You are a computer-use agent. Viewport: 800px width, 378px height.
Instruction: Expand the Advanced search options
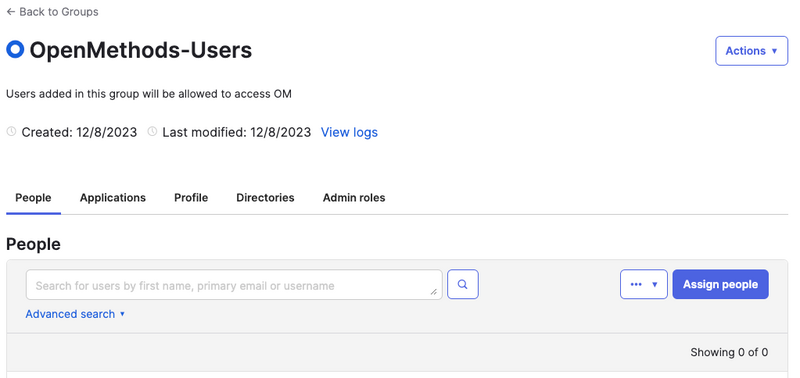tap(75, 314)
